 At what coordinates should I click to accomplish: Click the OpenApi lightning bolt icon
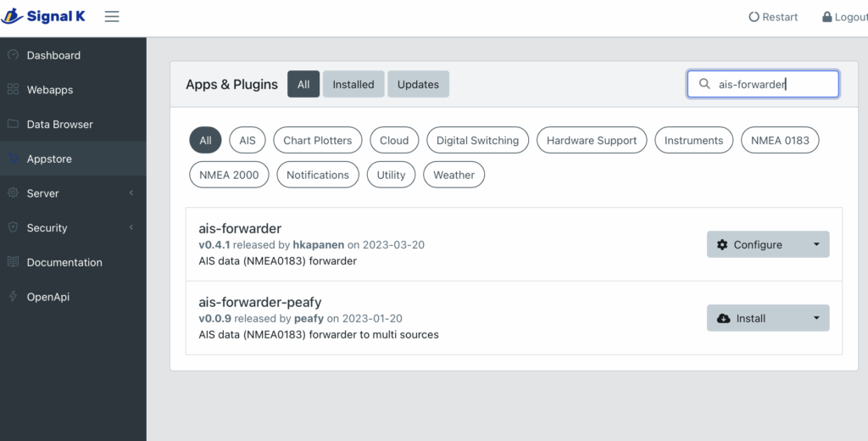pos(13,297)
